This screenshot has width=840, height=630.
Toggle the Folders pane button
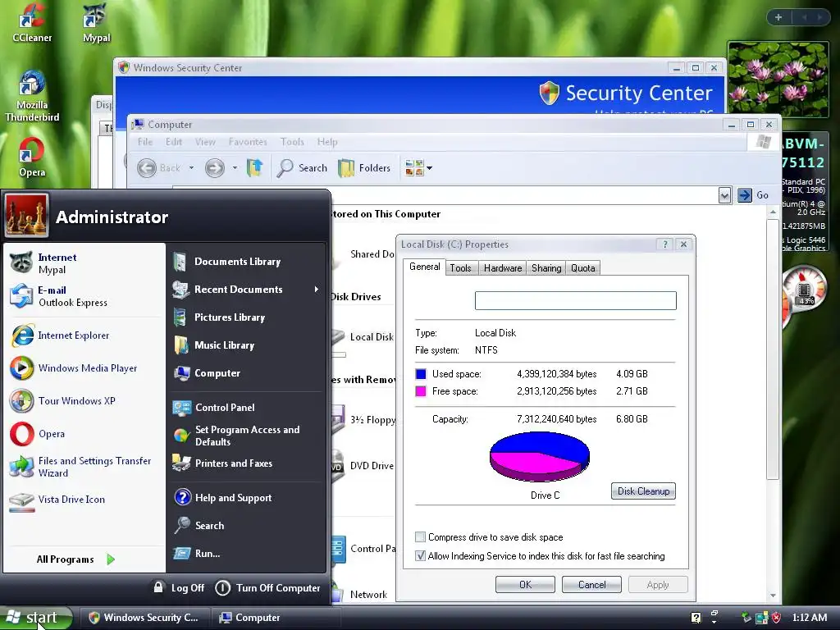tap(364, 167)
